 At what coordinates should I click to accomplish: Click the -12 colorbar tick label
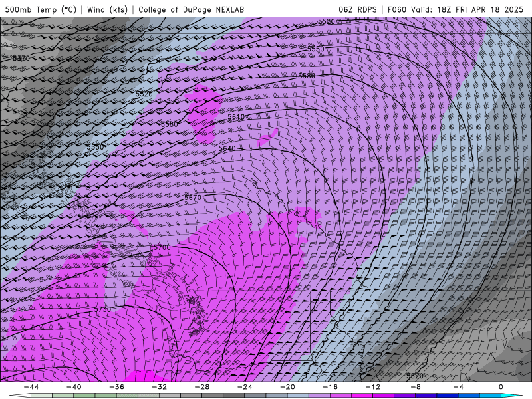(x=373, y=387)
